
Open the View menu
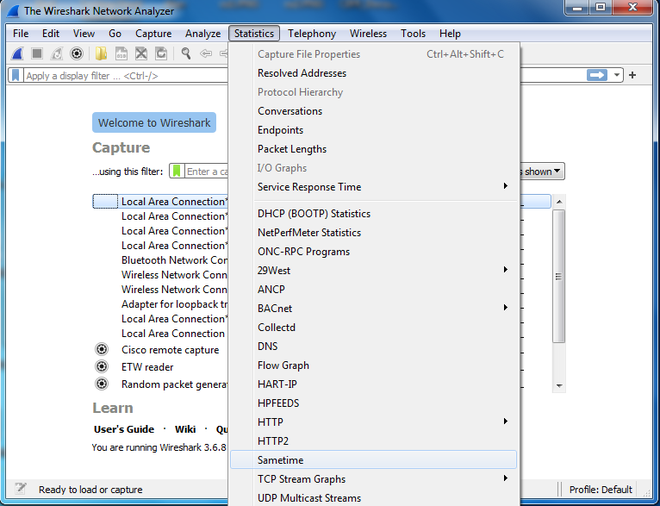point(84,33)
